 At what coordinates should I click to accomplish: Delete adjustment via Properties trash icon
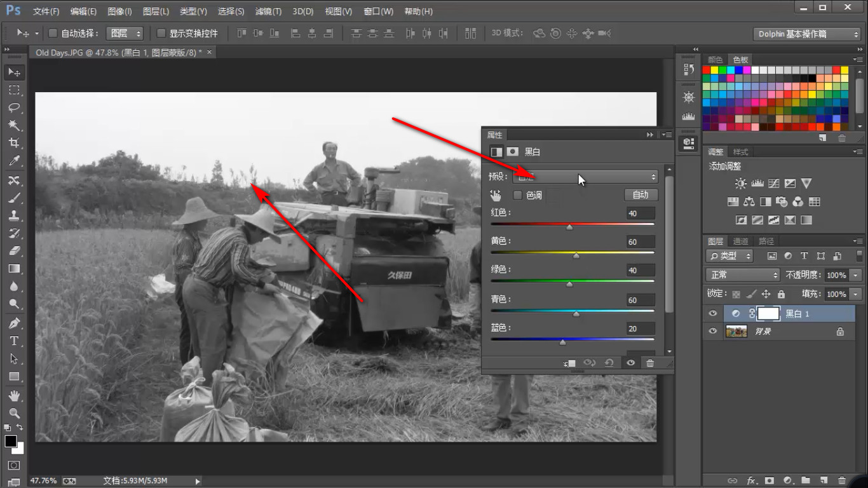650,363
